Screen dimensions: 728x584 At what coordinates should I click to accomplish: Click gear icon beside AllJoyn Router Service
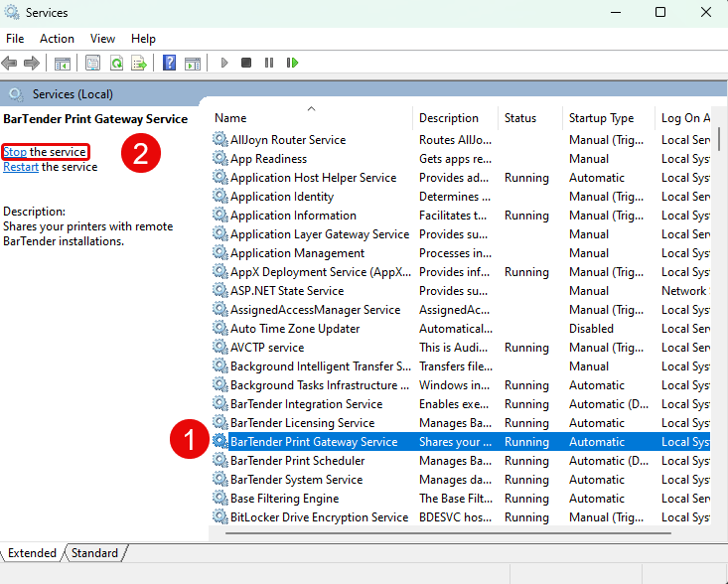220,139
